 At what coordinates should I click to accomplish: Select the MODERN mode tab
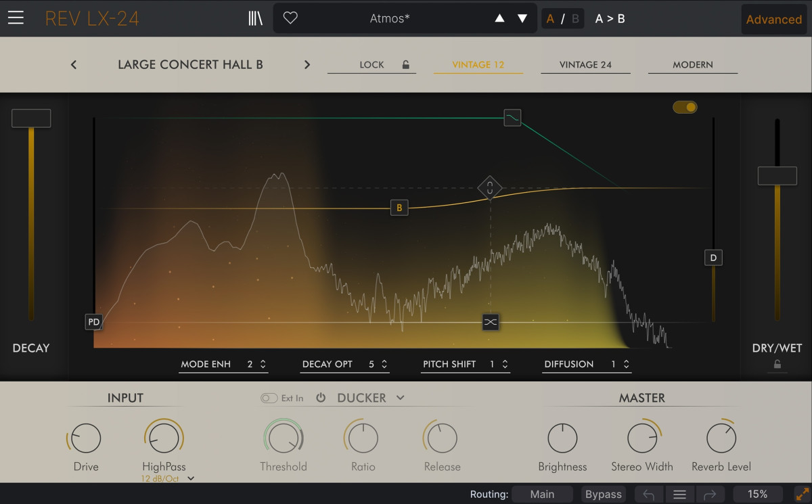[693, 65]
